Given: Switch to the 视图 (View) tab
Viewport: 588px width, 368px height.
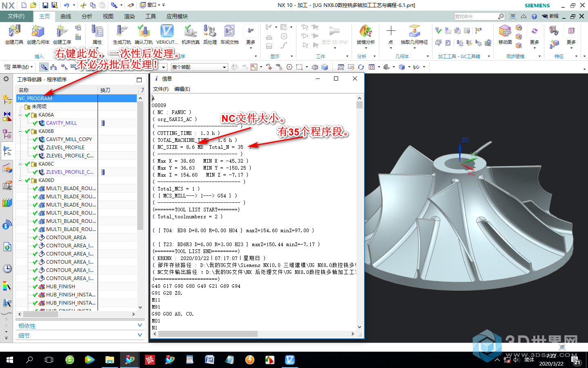Looking at the screenshot, I should 108,16.
